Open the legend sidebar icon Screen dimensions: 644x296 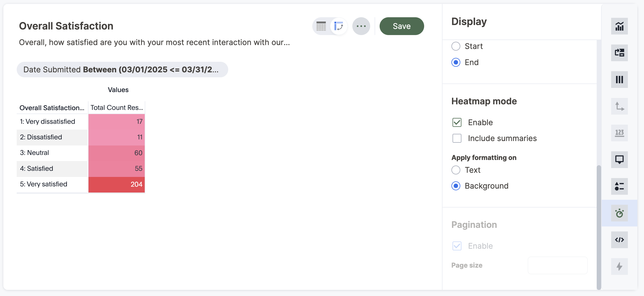620,186
